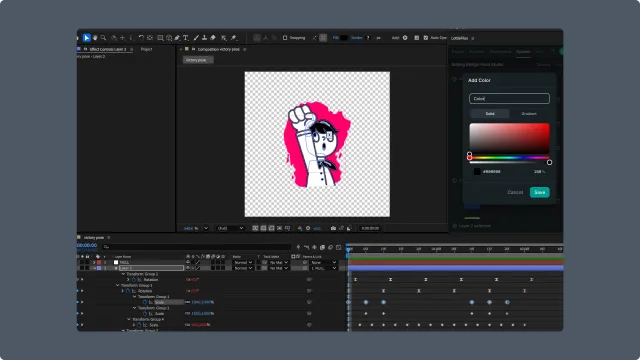Switch to Gradient color mode
This screenshot has width=640, height=360.
pos(529,113)
